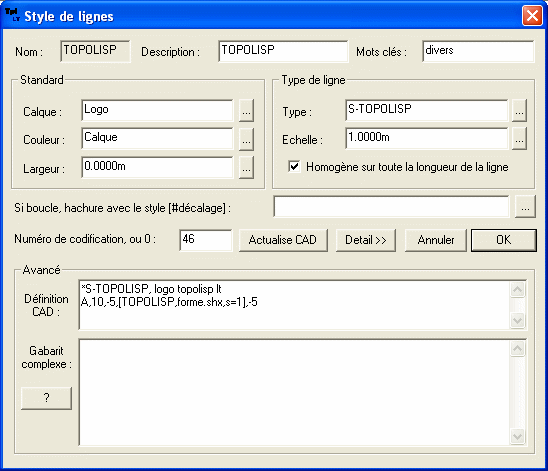This screenshot has width=548, height=471.
Task: Open browse button next to Couleur field
Action: (246, 139)
